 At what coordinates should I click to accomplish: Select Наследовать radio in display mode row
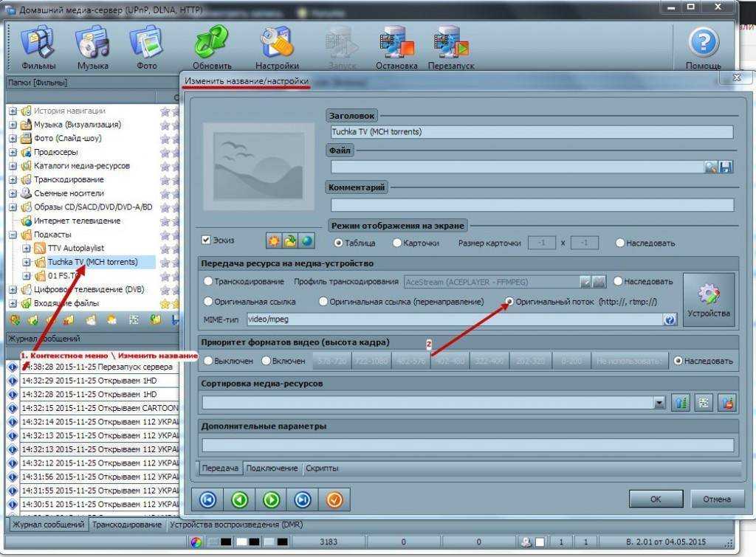(620, 243)
